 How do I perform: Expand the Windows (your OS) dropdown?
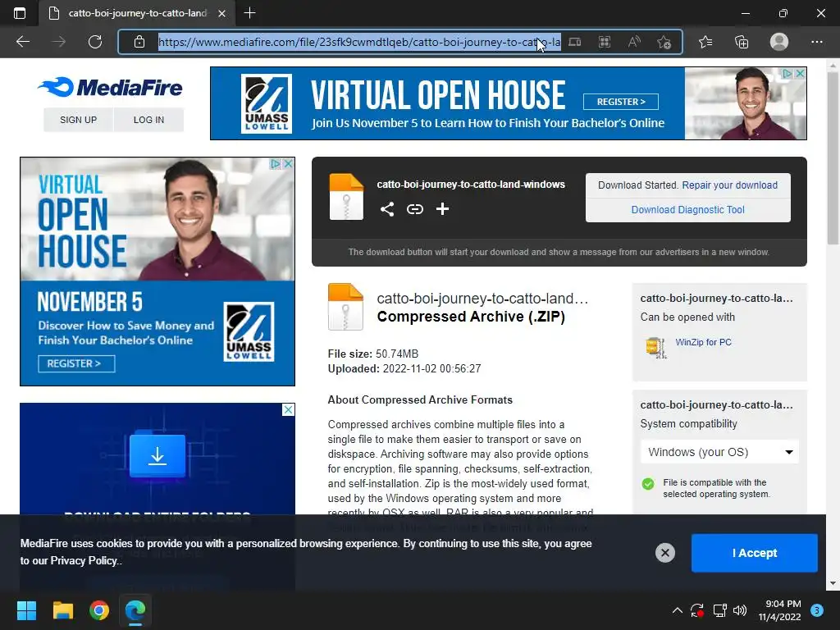pyautogui.click(x=719, y=452)
